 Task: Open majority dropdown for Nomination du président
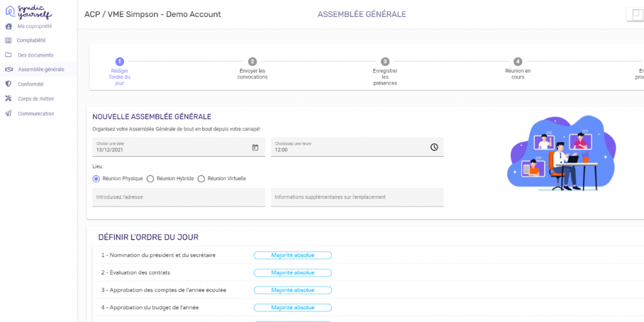[292, 255]
